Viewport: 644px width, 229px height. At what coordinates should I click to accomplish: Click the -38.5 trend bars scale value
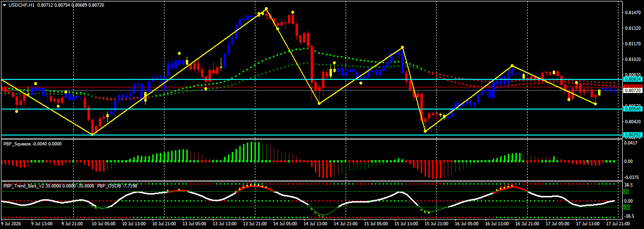629,217
